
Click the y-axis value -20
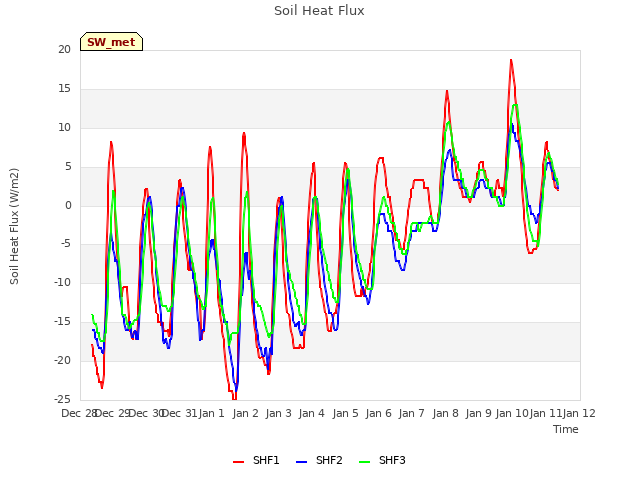click(63, 360)
